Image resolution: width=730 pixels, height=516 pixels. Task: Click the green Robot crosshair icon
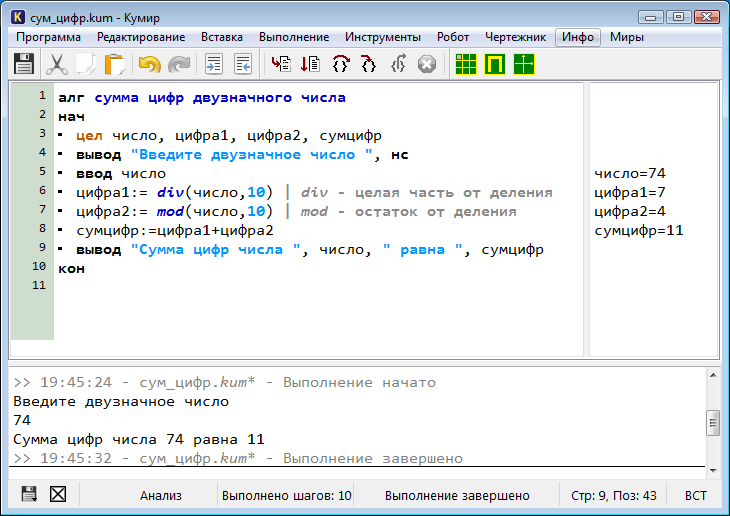pos(524,64)
